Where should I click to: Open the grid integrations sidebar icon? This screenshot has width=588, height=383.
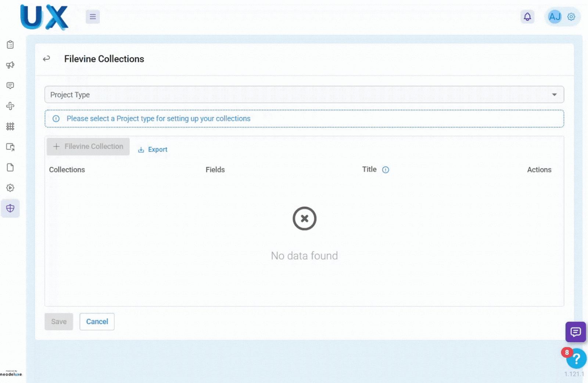pyautogui.click(x=10, y=127)
